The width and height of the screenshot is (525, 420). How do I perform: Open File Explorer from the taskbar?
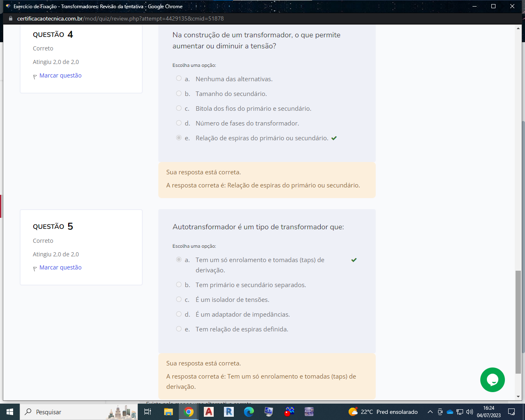point(168,412)
